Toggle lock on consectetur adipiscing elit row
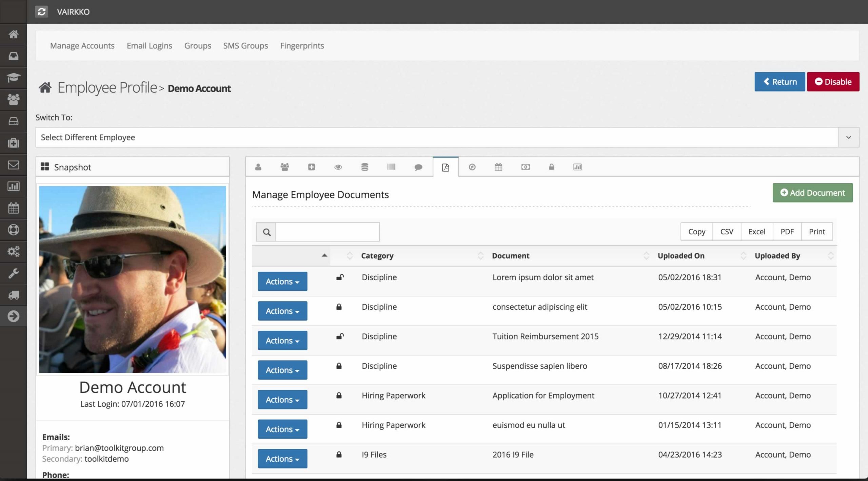The height and width of the screenshot is (481, 868). tap(339, 307)
